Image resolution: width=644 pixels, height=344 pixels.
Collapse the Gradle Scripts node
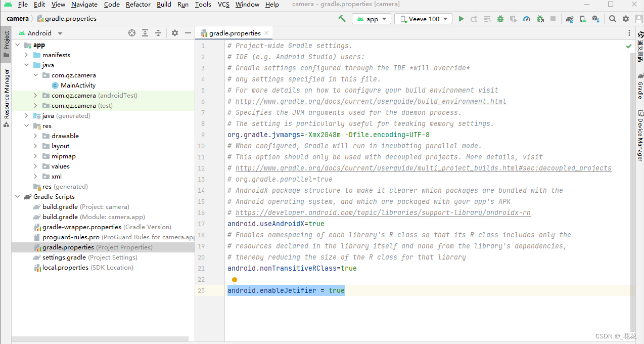(x=17, y=197)
